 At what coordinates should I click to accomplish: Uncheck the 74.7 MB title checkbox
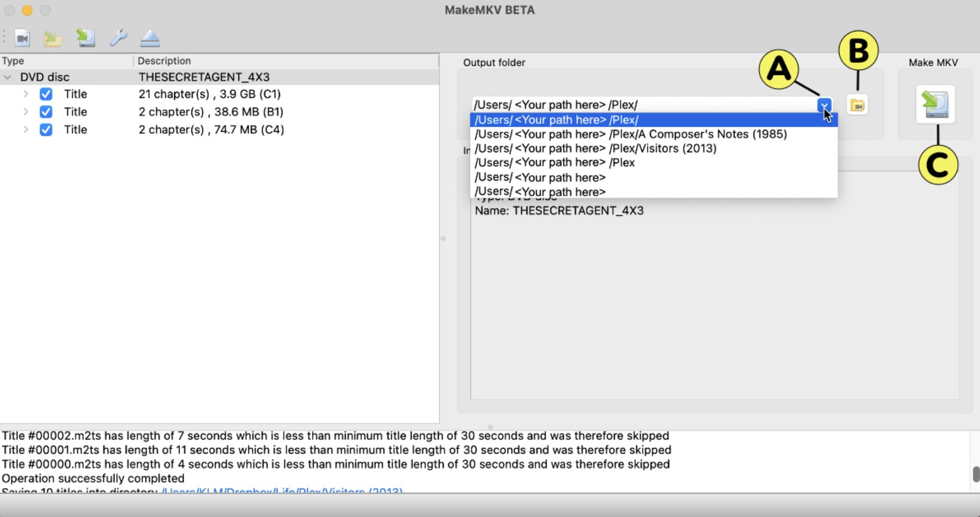point(46,130)
